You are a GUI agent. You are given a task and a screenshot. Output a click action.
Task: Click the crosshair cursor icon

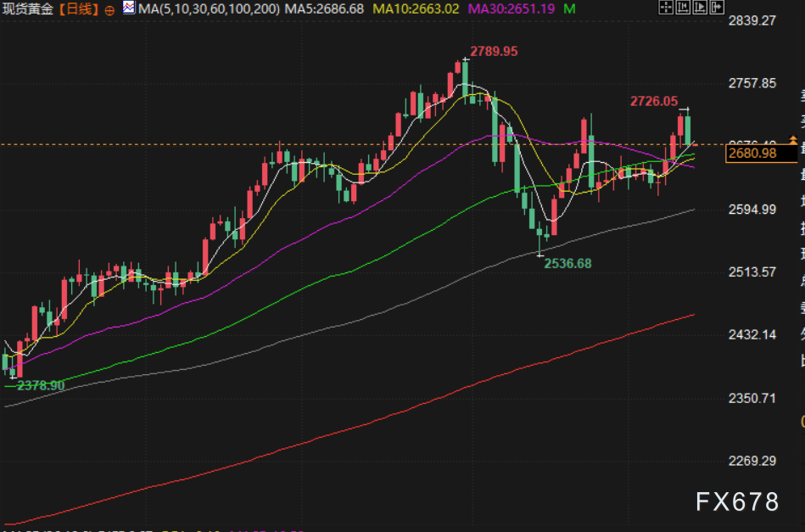666,7
